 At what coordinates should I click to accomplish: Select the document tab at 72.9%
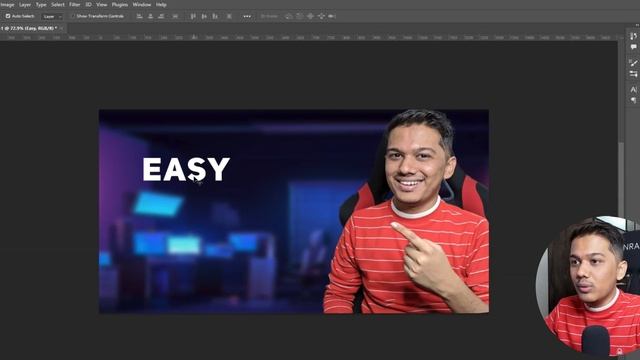tap(29, 28)
